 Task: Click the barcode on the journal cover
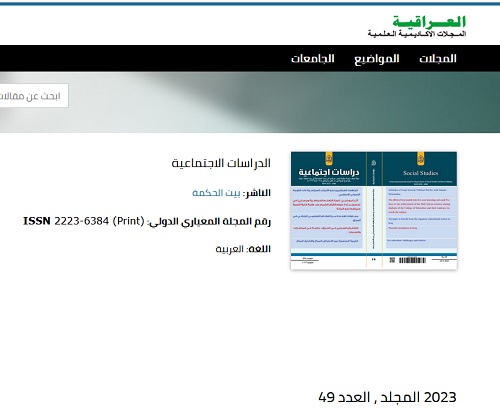tap(412, 260)
